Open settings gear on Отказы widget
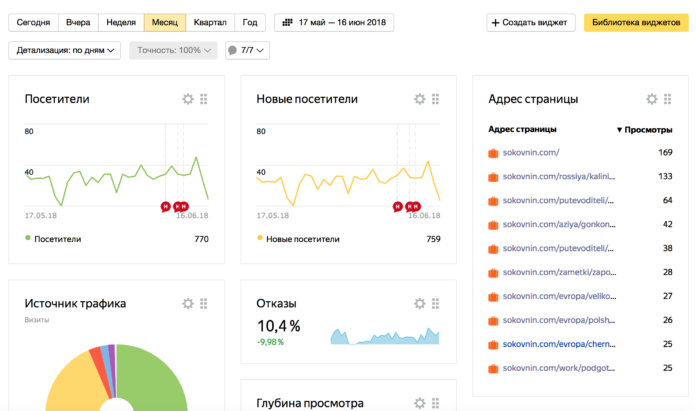The height and width of the screenshot is (411, 696). [419, 304]
